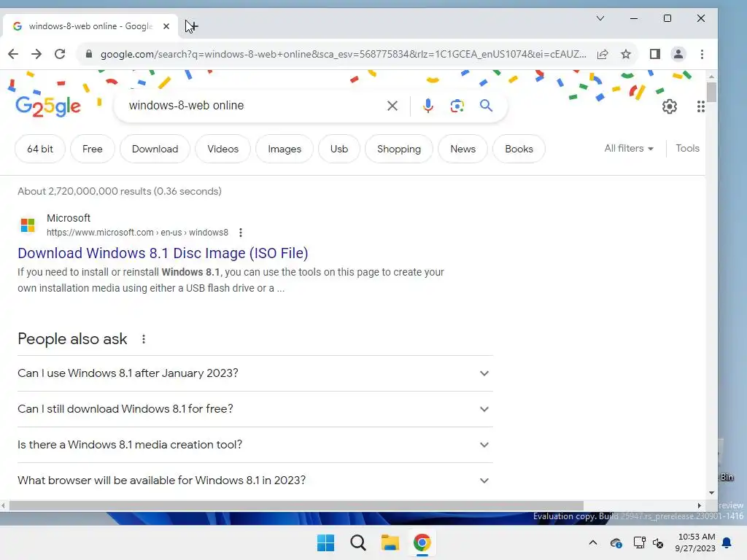Image resolution: width=747 pixels, height=560 pixels.
Task: Switch to News results
Action: (x=462, y=149)
